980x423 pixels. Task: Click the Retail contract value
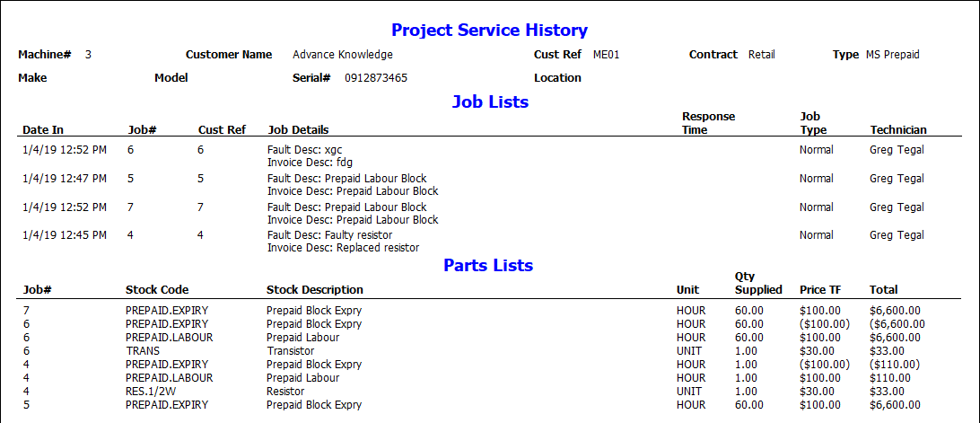[x=762, y=55]
